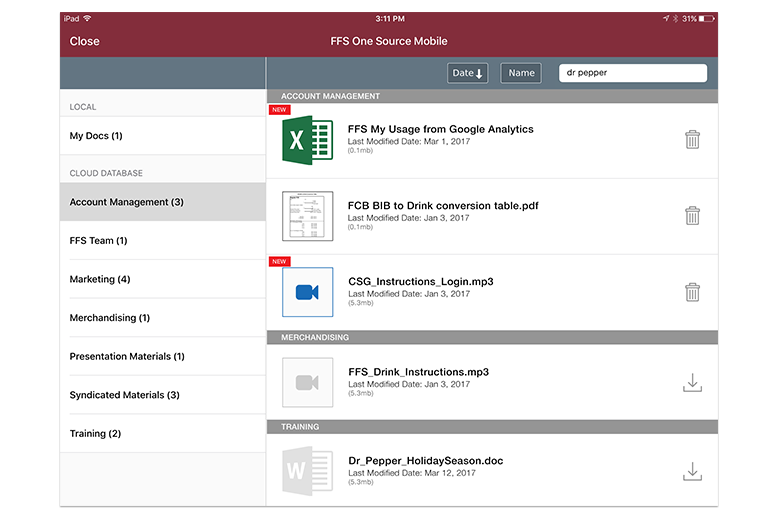Open Marketing (4) category

tap(163, 279)
